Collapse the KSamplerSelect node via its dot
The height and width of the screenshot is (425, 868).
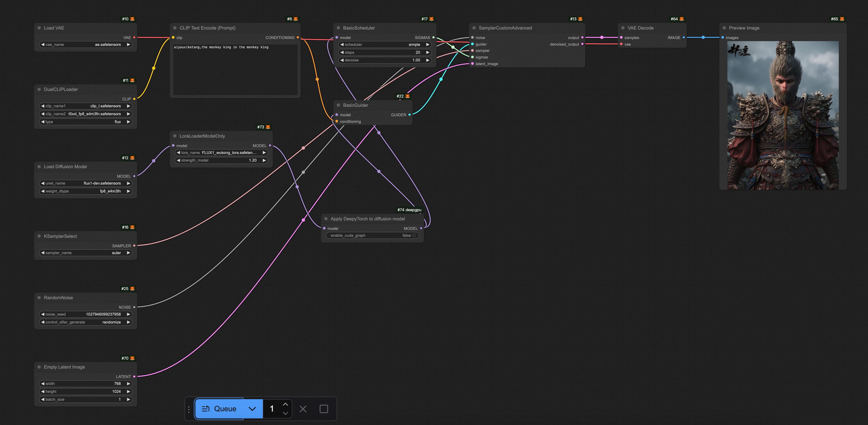pyautogui.click(x=39, y=236)
